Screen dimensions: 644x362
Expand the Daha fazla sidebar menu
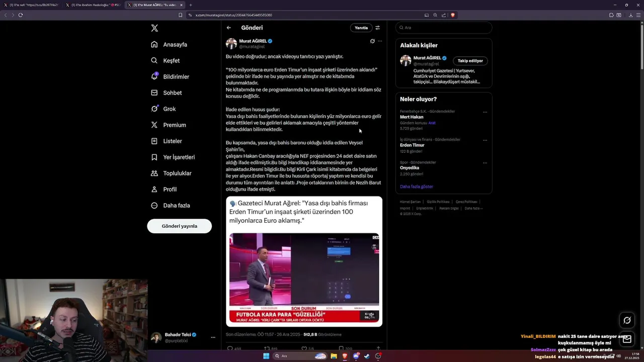(x=171, y=206)
